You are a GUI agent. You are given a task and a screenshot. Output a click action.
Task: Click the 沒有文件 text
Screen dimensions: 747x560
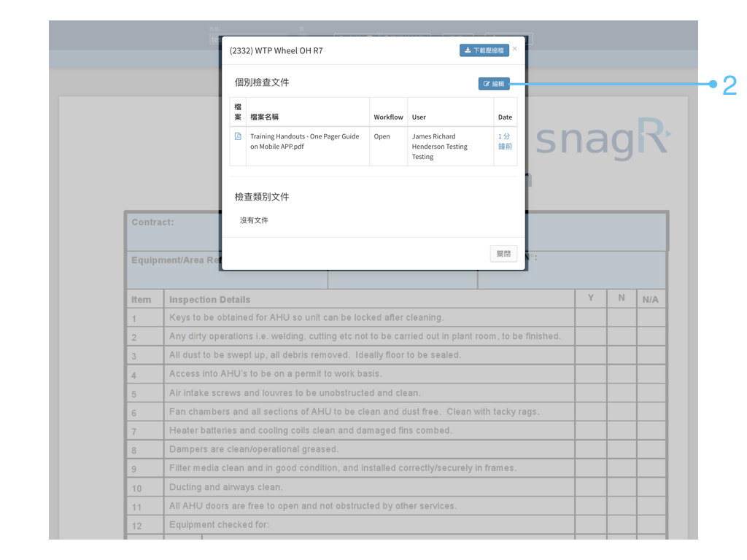[254, 220]
